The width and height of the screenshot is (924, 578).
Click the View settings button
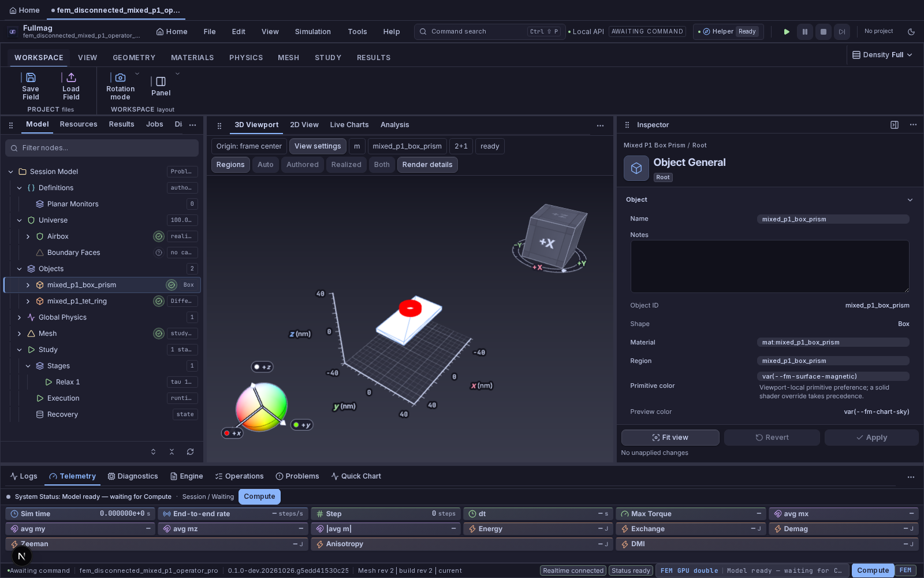[318, 146]
